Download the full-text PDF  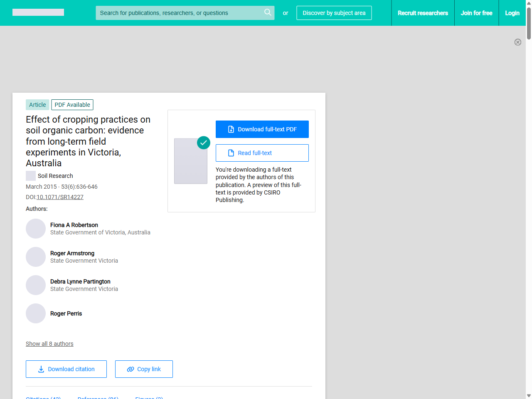pyautogui.click(x=262, y=129)
